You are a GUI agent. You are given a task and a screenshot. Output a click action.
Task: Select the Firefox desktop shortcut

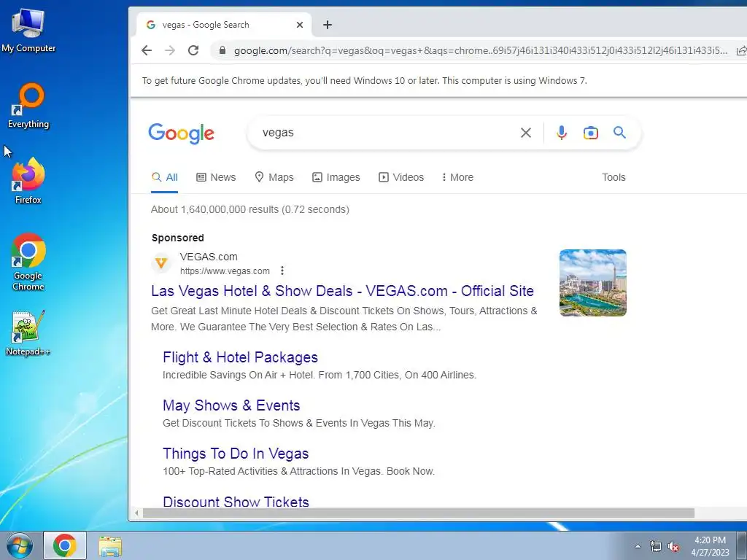coord(28,181)
